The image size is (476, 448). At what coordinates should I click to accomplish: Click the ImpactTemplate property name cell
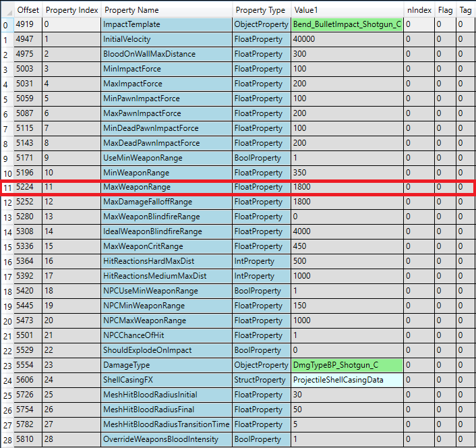(x=167, y=24)
